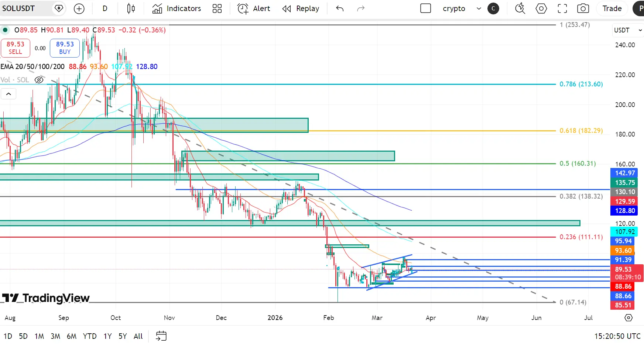The height and width of the screenshot is (344, 644).
Task: Open the indicator templates grid icon
Action: coord(217,8)
